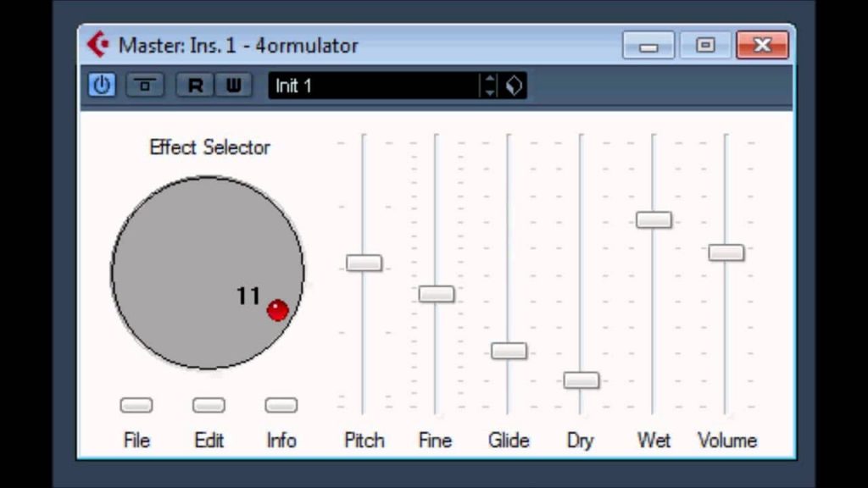Click the Dry slider handle
868x488 pixels.
(x=581, y=380)
